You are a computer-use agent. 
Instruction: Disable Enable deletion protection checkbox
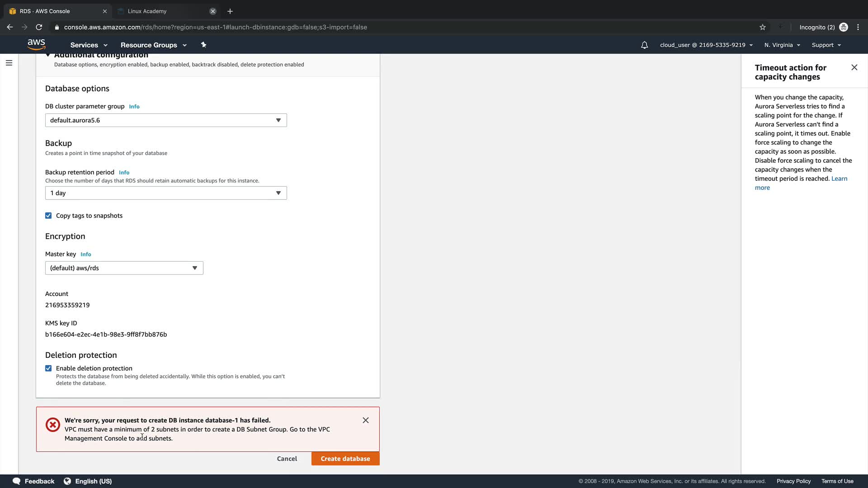point(48,368)
